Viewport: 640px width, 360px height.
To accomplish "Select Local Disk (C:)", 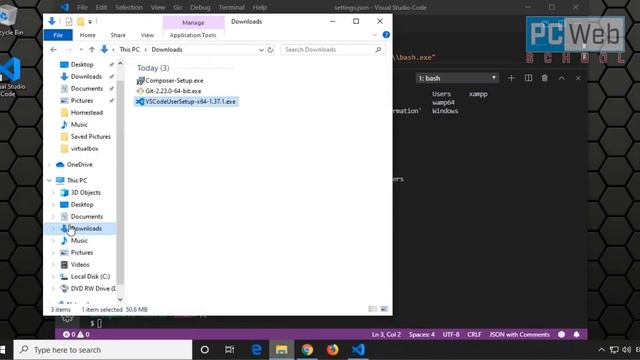I will [90, 276].
